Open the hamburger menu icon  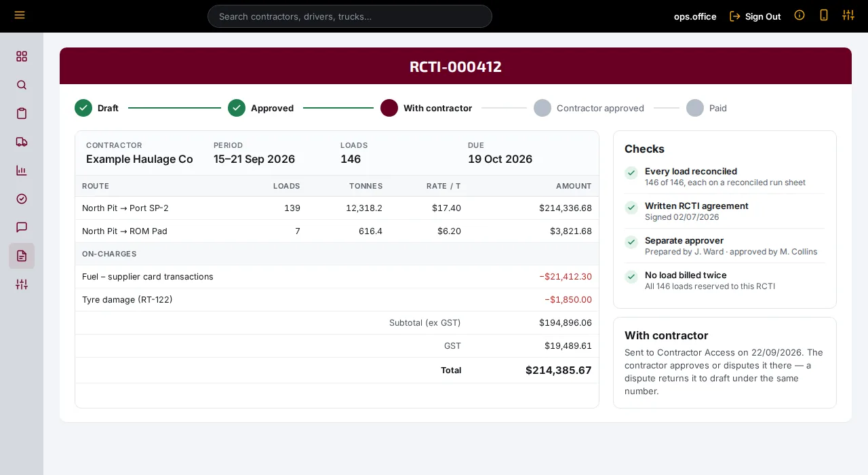point(20,15)
